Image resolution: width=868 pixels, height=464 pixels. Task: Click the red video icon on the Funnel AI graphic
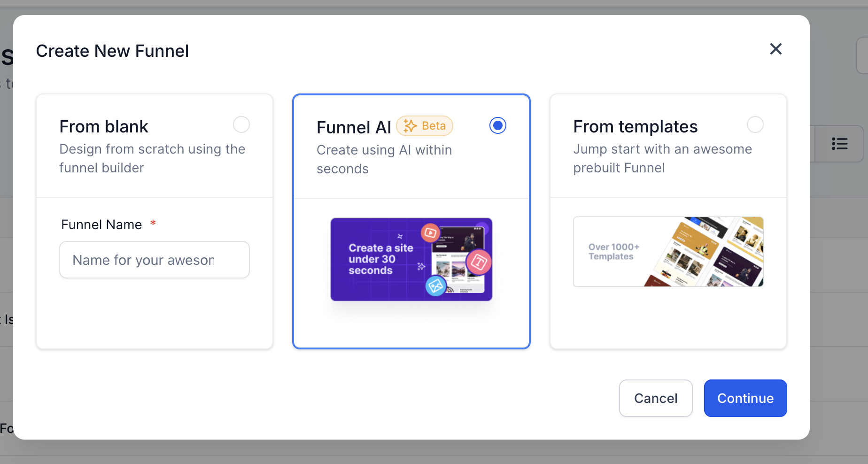(430, 233)
